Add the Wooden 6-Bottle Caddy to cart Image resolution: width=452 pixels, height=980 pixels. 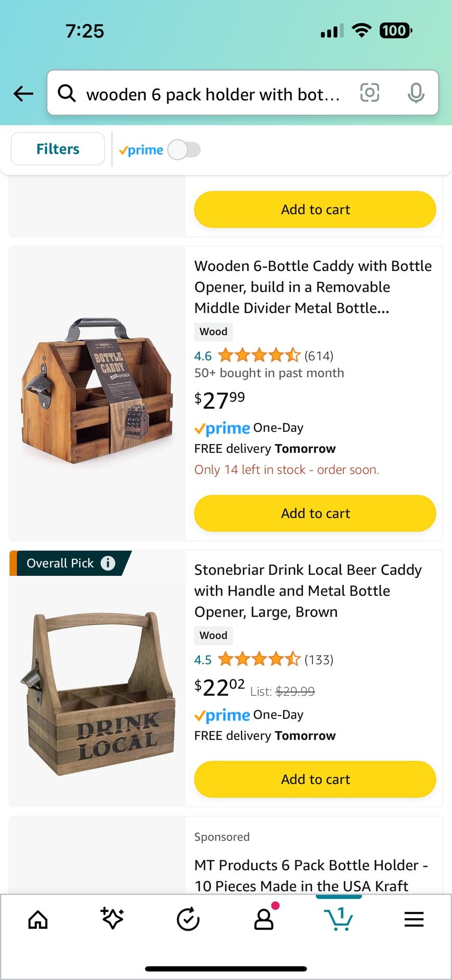pos(315,513)
